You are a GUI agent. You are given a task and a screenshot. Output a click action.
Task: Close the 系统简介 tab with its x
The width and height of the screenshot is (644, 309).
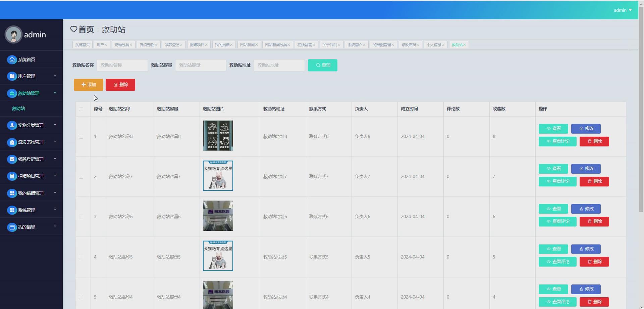(364, 45)
